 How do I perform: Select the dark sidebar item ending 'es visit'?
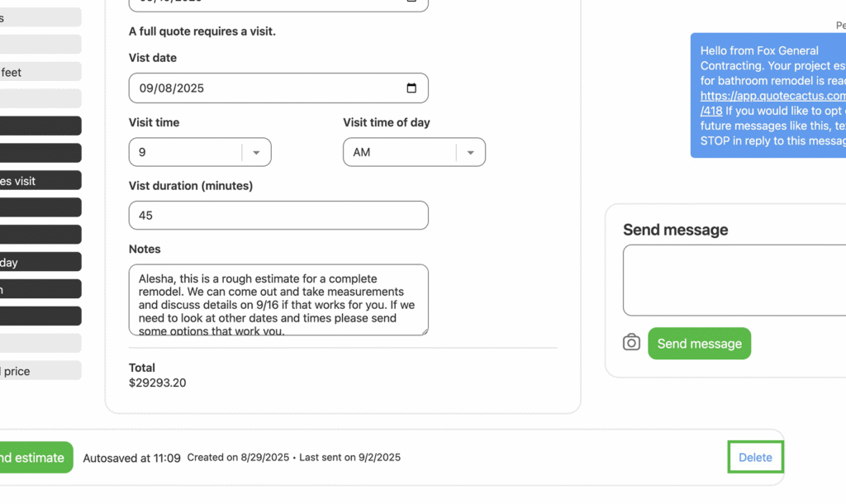(40, 181)
